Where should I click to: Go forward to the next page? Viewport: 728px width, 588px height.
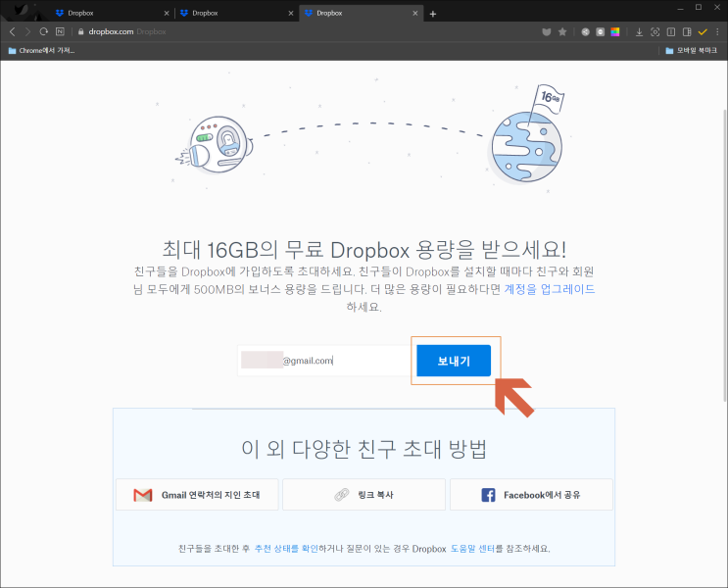[x=27, y=31]
